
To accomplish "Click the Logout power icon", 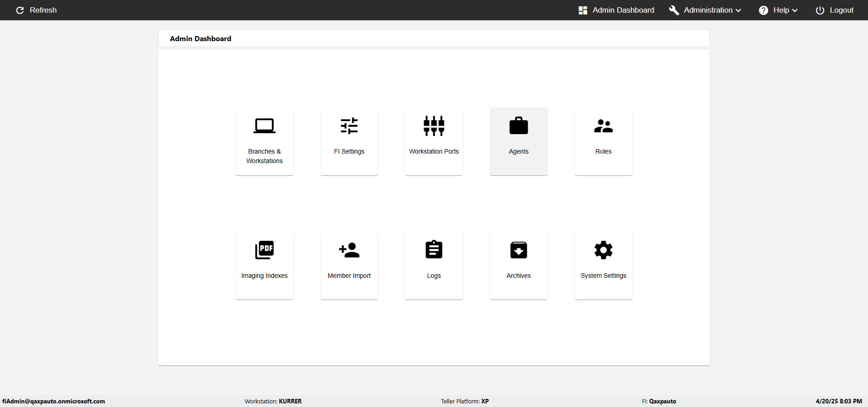I will [820, 10].
